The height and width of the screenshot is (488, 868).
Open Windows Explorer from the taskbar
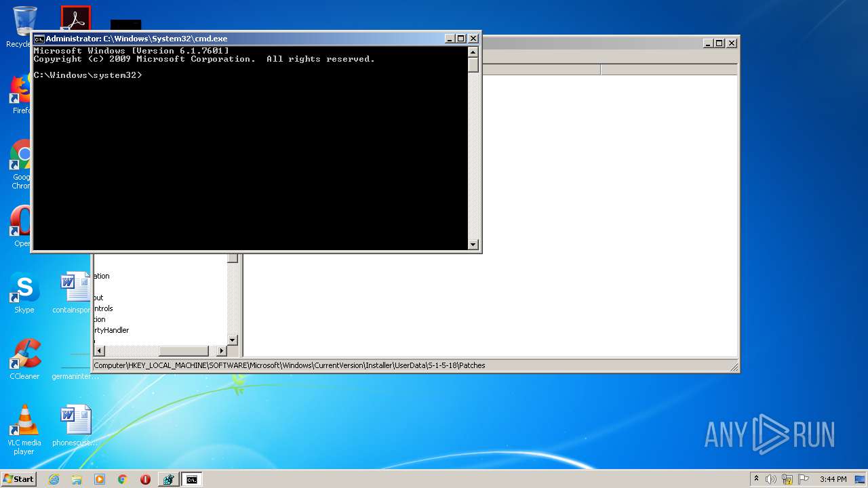point(77,479)
